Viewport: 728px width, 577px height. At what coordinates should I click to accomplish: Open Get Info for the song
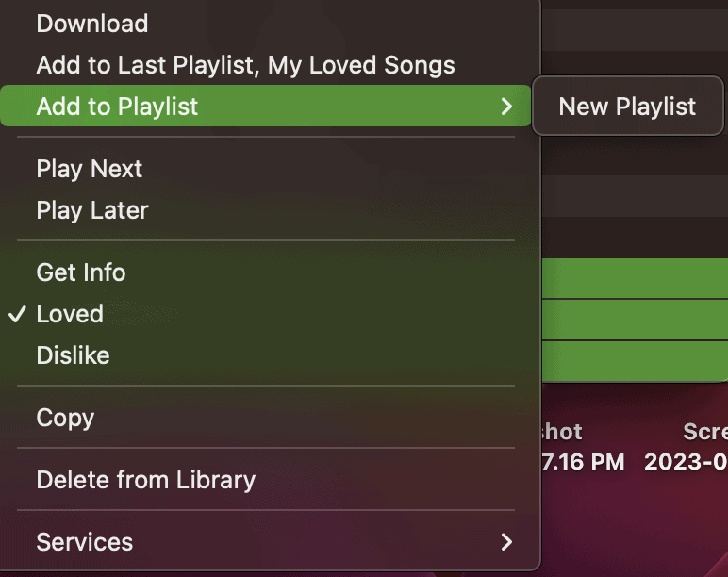coord(81,272)
